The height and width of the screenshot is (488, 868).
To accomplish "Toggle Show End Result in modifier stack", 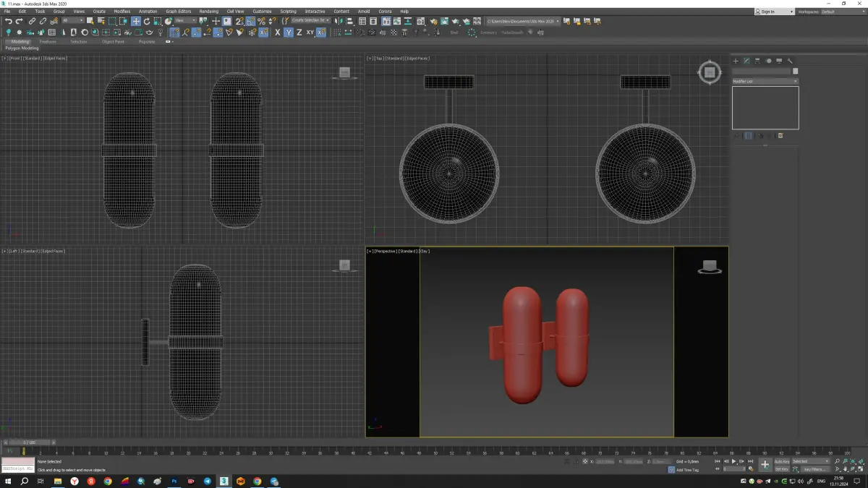I will pos(748,135).
